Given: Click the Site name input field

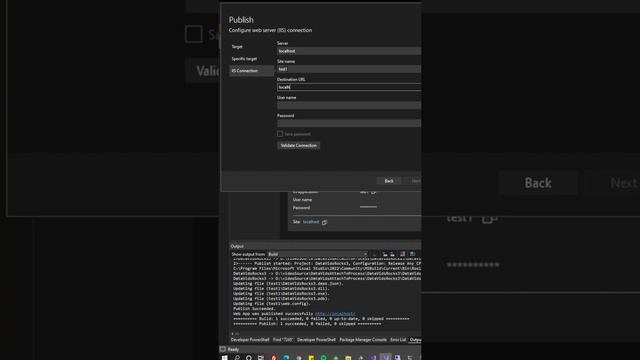Looking at the screenshot, I should tap(349, 69).
